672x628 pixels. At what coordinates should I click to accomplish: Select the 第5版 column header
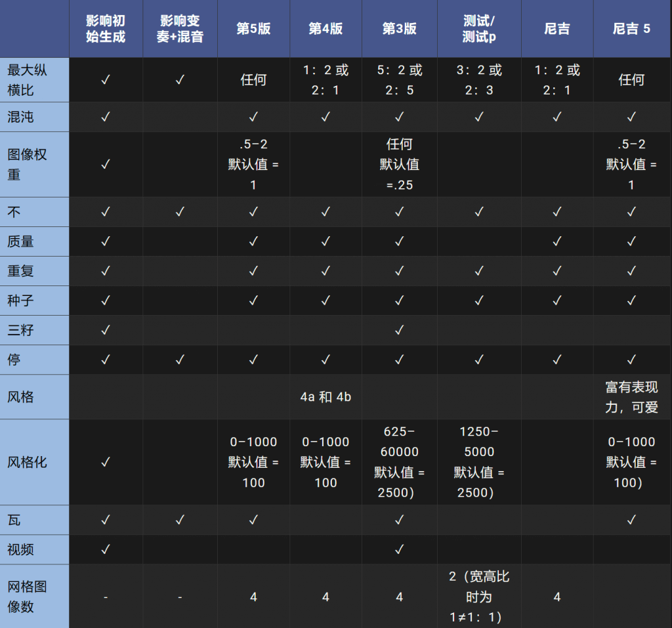pos(253,28)
